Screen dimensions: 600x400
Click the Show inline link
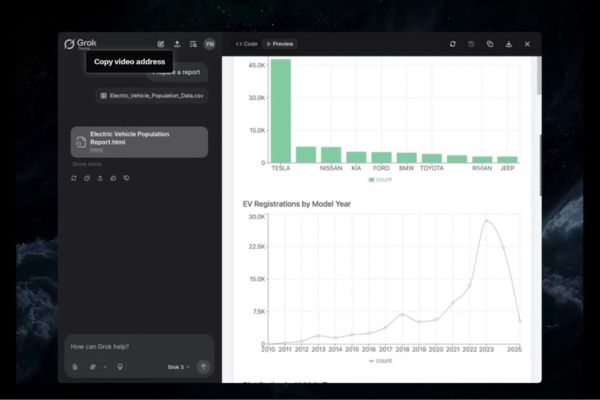[x=87, y=164]
